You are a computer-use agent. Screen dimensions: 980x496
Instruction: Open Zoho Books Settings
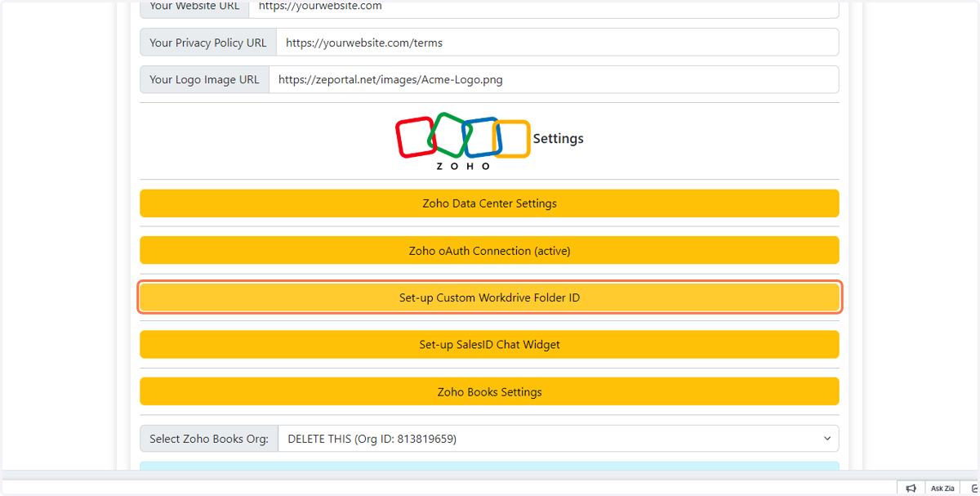click(x=489, y=392)
